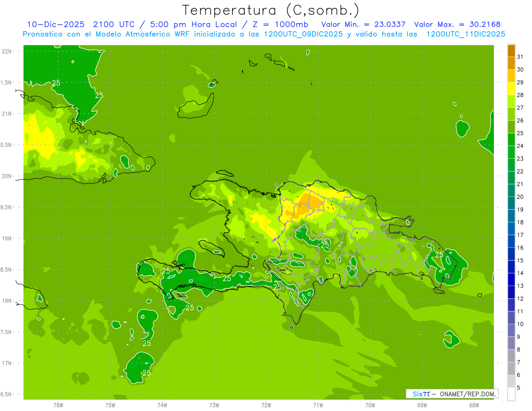This screenshot has height=411, width=532.
Task: Click the latitude label '19N'
Action: [x=7, y=239]
